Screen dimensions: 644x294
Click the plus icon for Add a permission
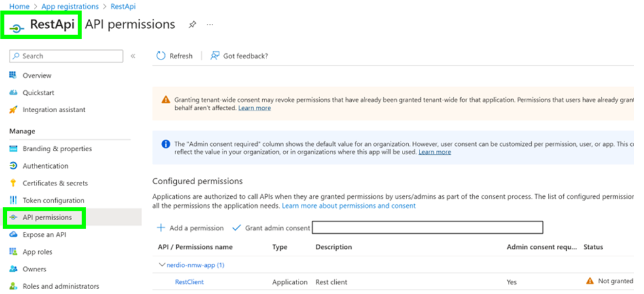click(161, 228)
